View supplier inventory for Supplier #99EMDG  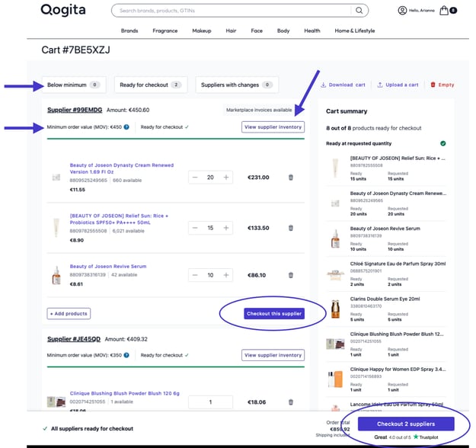tap(273, 127)
